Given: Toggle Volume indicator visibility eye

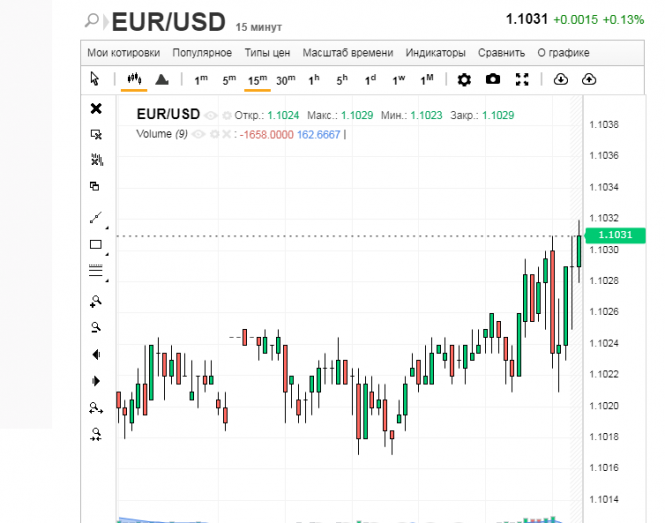Looking at the screenshot, I should [198, 134].
